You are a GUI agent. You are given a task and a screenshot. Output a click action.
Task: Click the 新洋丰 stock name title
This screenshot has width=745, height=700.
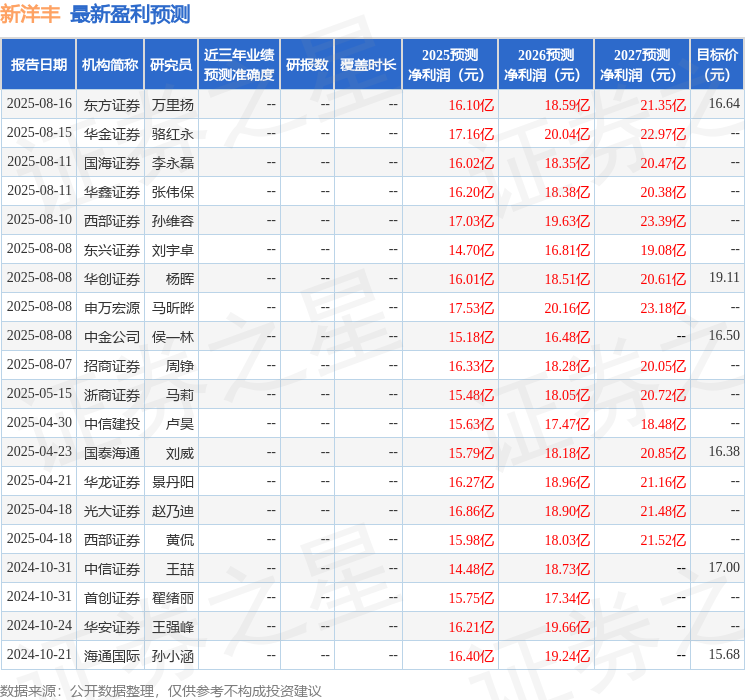(x=31, y=14)
